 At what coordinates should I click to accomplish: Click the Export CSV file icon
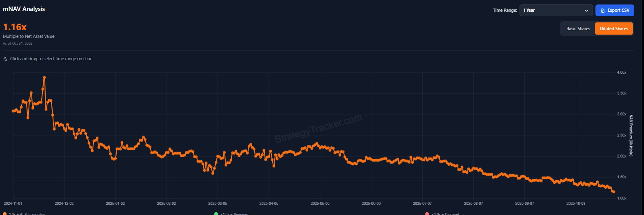(603, 11)
